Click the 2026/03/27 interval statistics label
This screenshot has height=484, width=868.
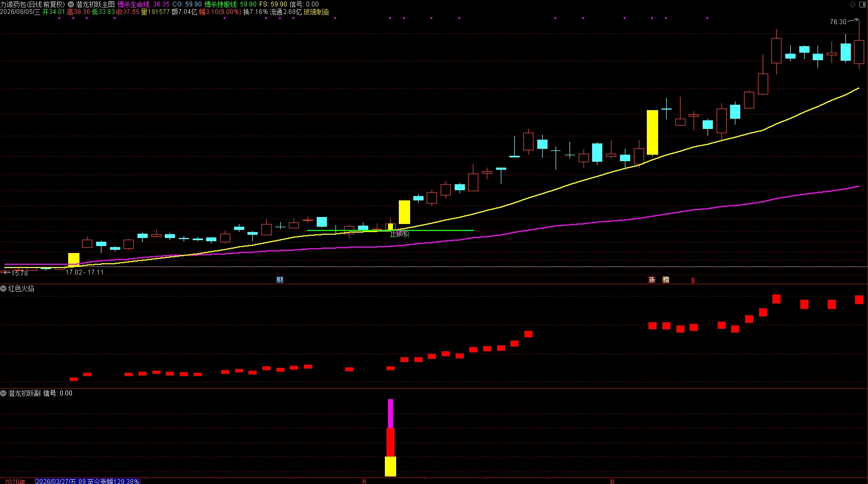(87, 481)
